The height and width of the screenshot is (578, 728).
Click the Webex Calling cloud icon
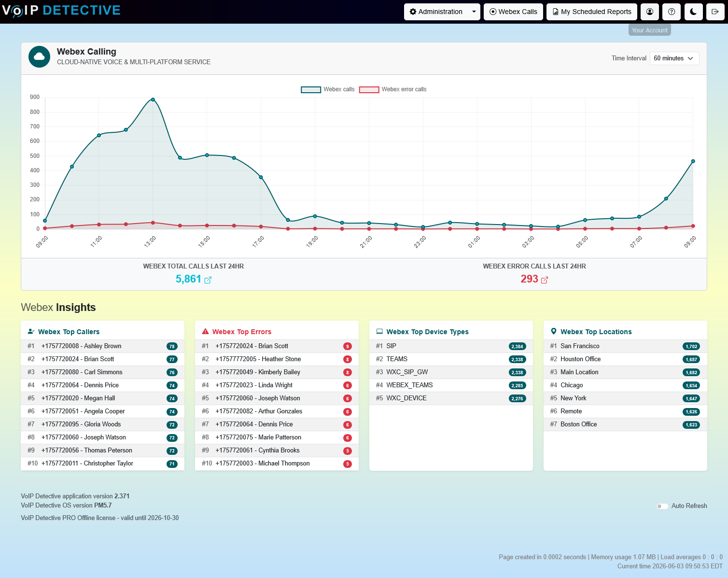[x=39, y=57]
